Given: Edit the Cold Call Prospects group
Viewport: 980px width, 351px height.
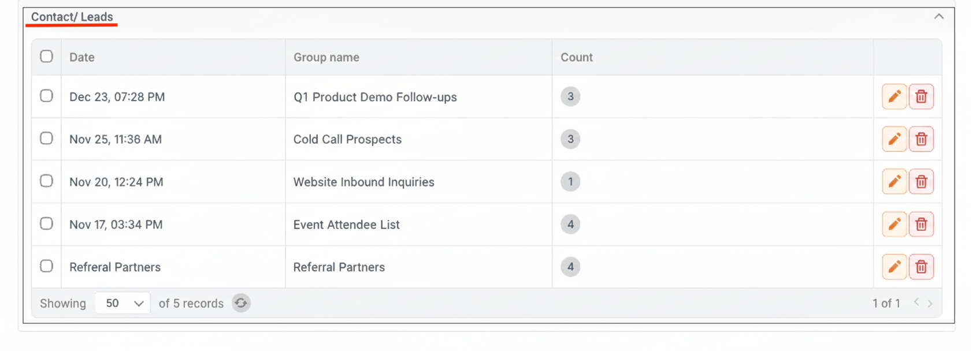Looking at the screenshot, I should 894,139.
